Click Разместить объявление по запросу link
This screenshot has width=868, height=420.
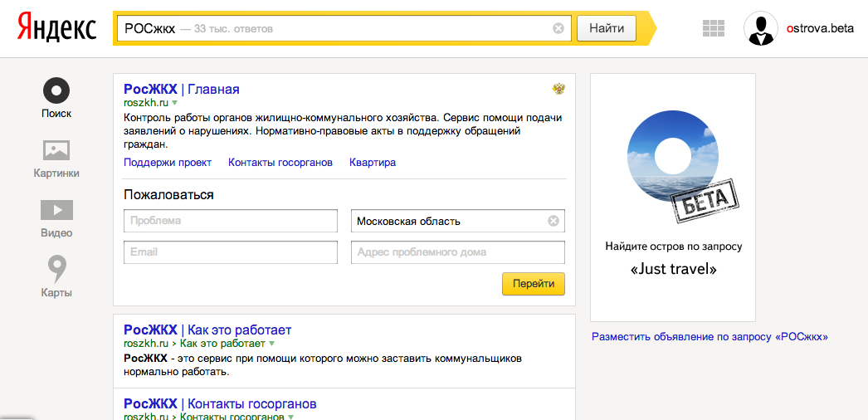click(710, 336)
